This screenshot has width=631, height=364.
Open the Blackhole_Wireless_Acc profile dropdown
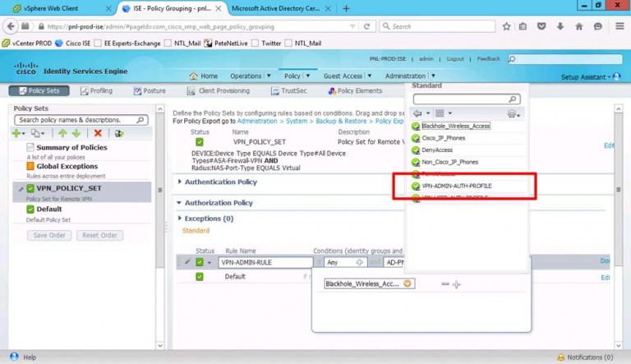(408, 283)
